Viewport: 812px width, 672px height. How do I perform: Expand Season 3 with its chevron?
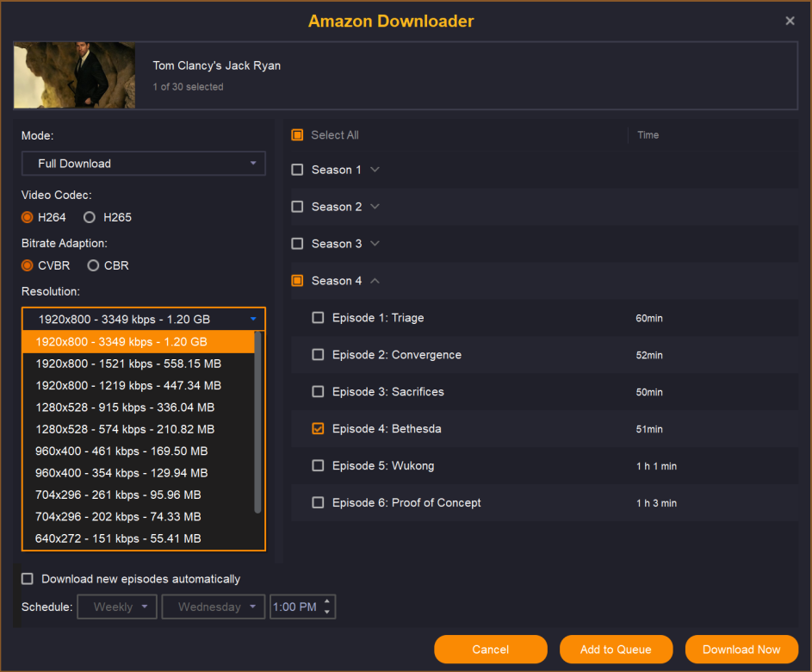pos(375,244)
